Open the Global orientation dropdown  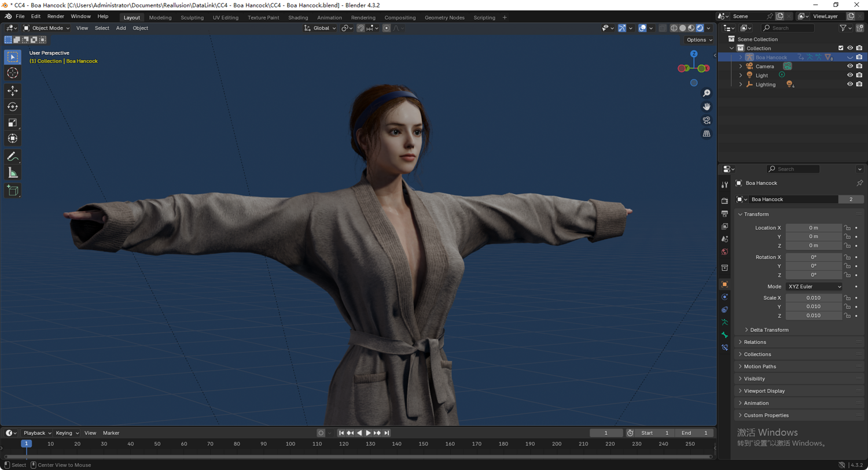pyautogui.click(x=320, y=28)
